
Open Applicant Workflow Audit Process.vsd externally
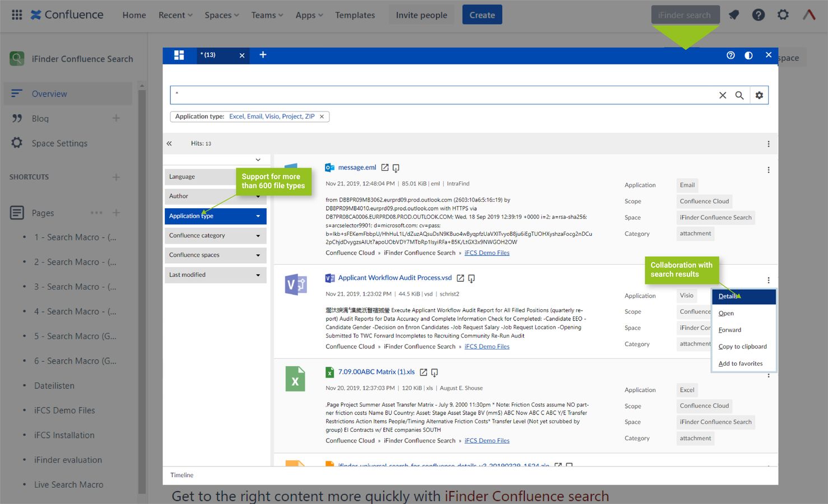tap(460, 278)
